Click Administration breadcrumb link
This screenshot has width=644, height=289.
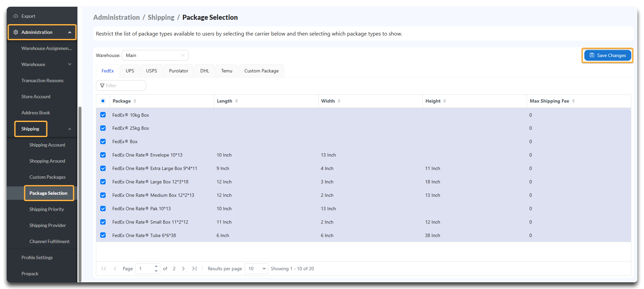tap(116, 17)
